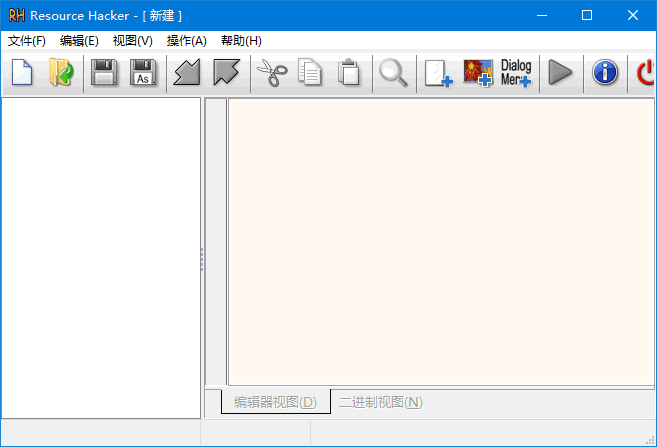Click the blue info icon
Screen dimensions: 657x447
click(x=605, y=73)
